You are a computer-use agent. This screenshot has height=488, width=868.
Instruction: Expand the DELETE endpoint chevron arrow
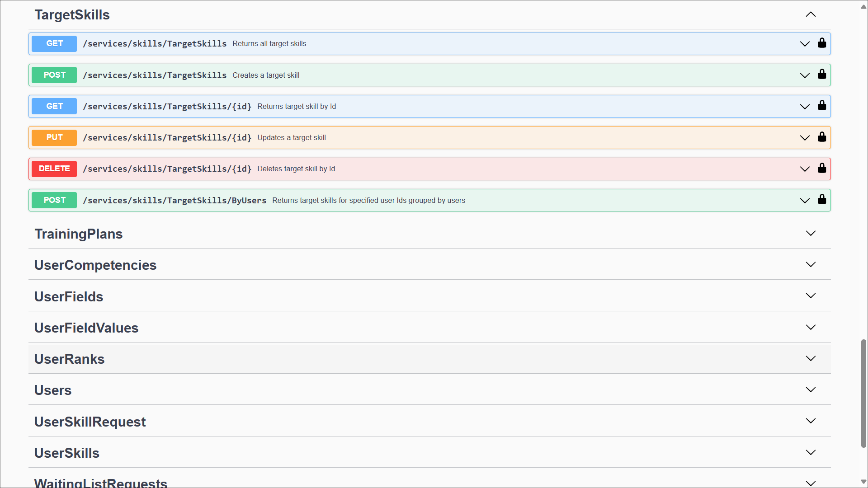(x=805, y=169)
